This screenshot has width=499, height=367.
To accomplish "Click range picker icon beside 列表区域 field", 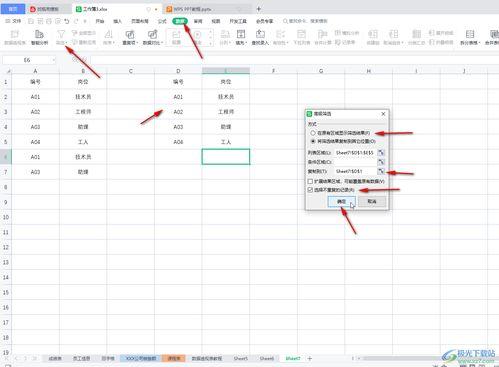I will pos(381,152).
